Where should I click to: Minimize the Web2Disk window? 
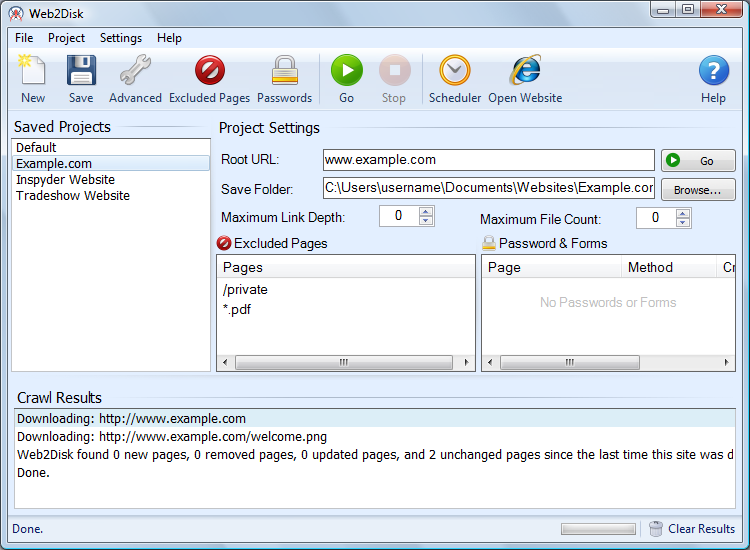click(x=663, y=10)
